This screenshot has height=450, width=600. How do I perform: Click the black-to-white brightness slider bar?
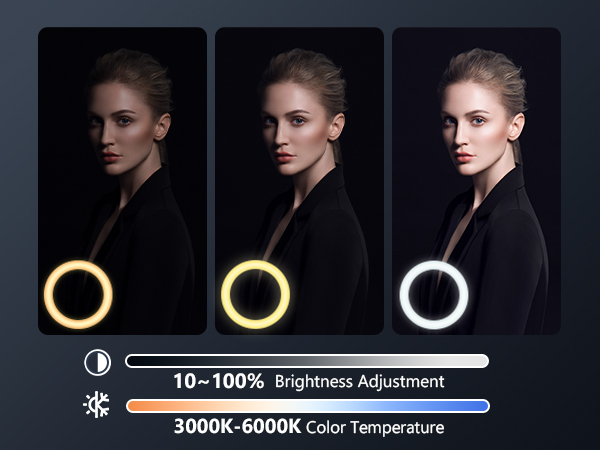pos(307,361)
